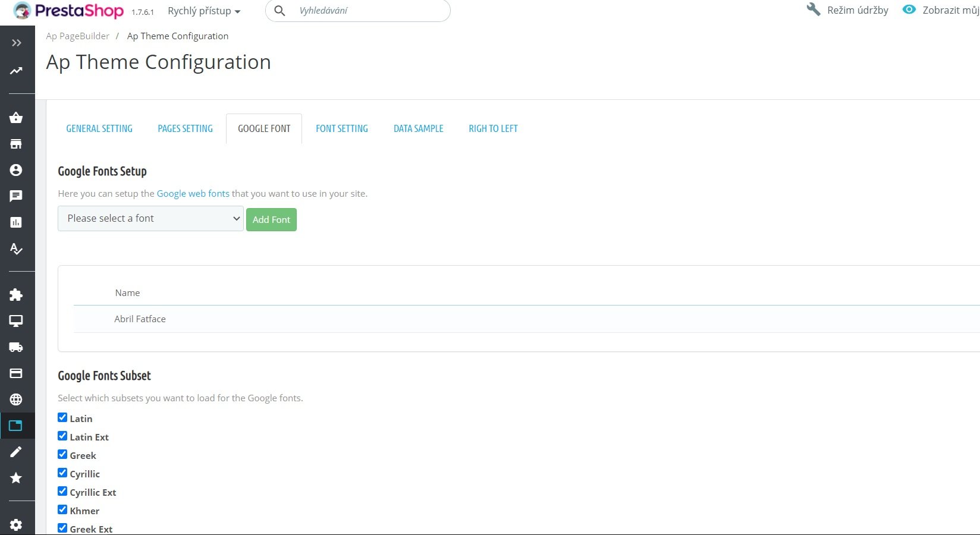
Task: Open Customer Service chat icon in sidebar
Action: (x=16, y=196)
